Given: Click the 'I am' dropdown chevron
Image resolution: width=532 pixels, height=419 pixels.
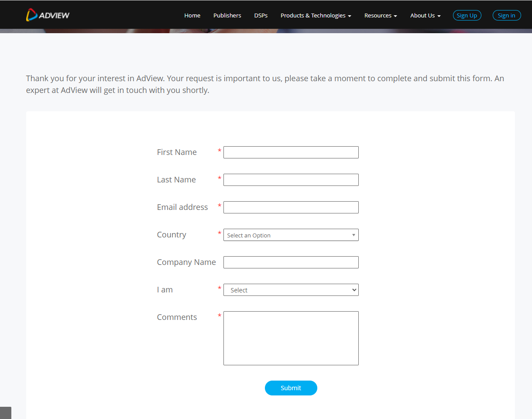Looking at the screenshot, I should click(354, 290).
